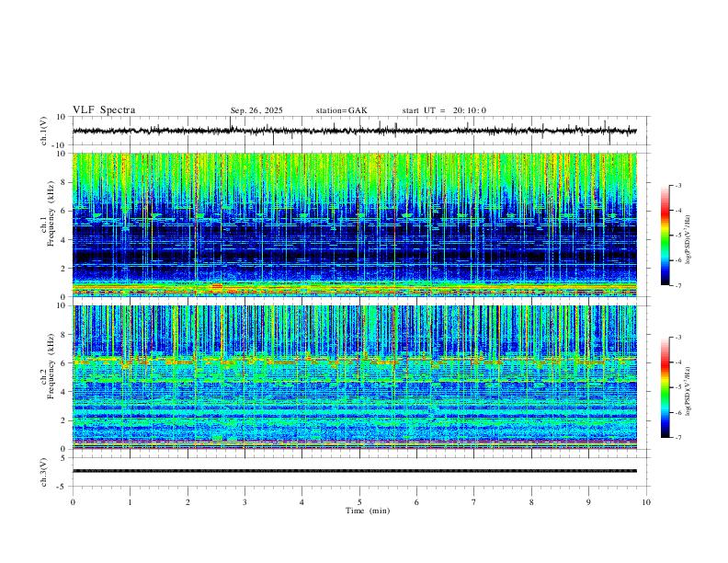Click the '8' kHz tick on ch.1 spectrogram

(63, 182)
